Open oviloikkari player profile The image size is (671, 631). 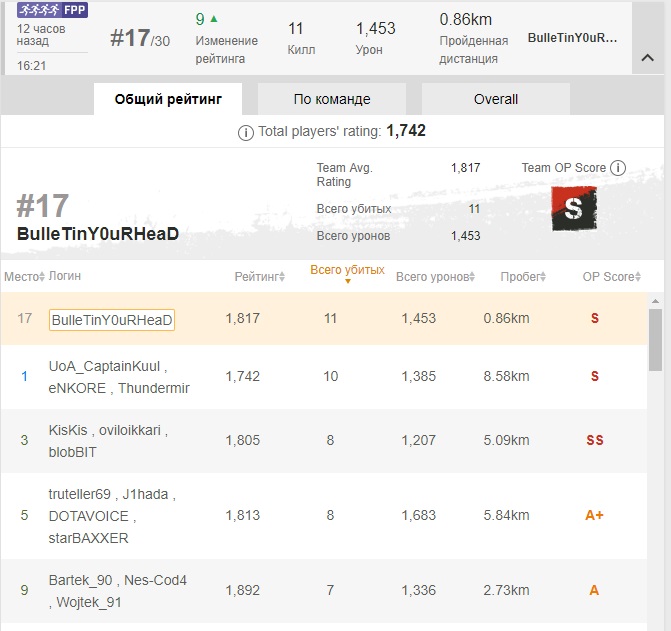pos(130,430)
